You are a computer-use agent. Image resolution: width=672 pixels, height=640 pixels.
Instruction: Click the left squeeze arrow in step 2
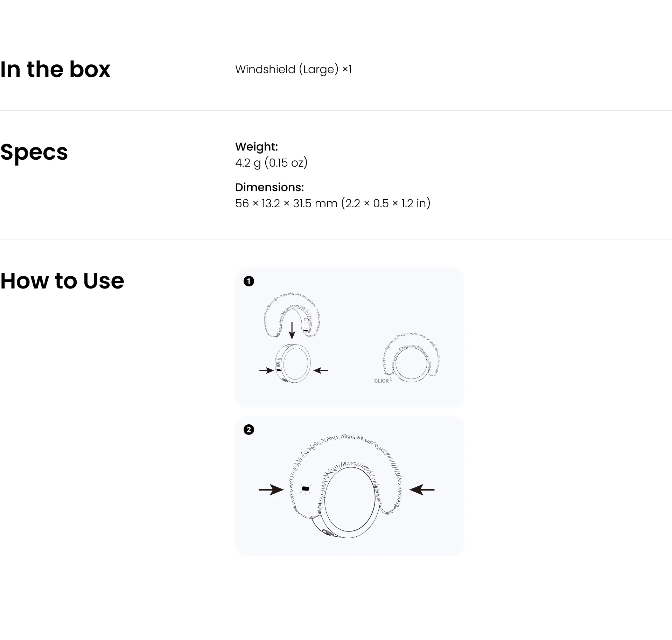[271, 489]
